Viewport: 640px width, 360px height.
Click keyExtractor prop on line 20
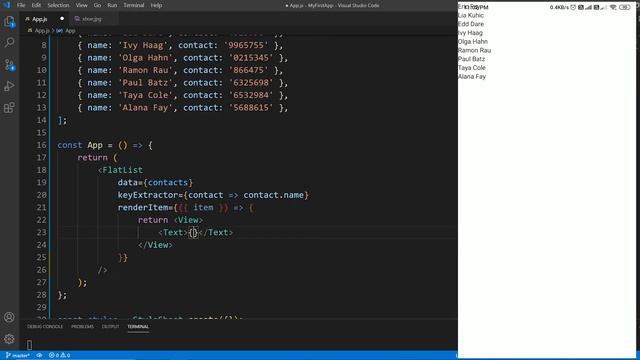coord(148,195)
